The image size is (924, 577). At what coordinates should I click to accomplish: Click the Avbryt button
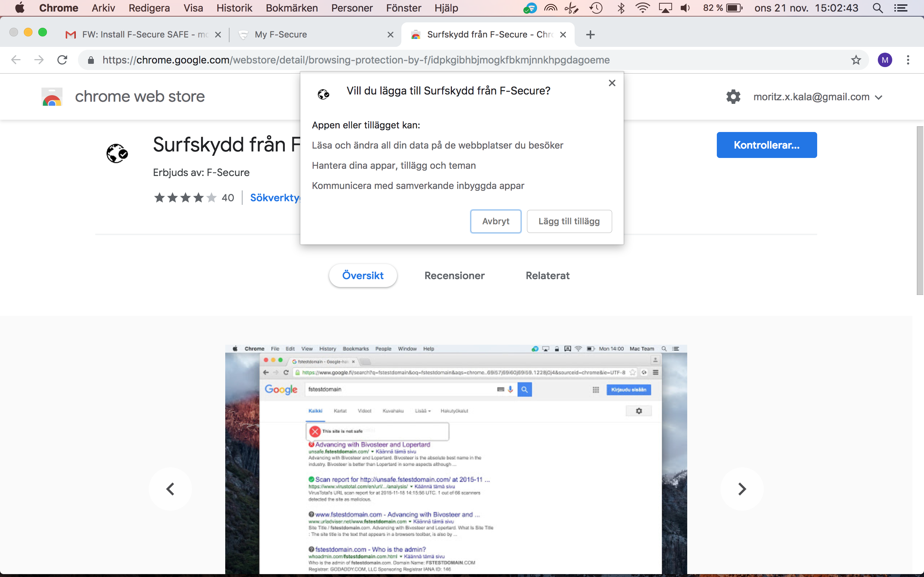coord(496,221)
